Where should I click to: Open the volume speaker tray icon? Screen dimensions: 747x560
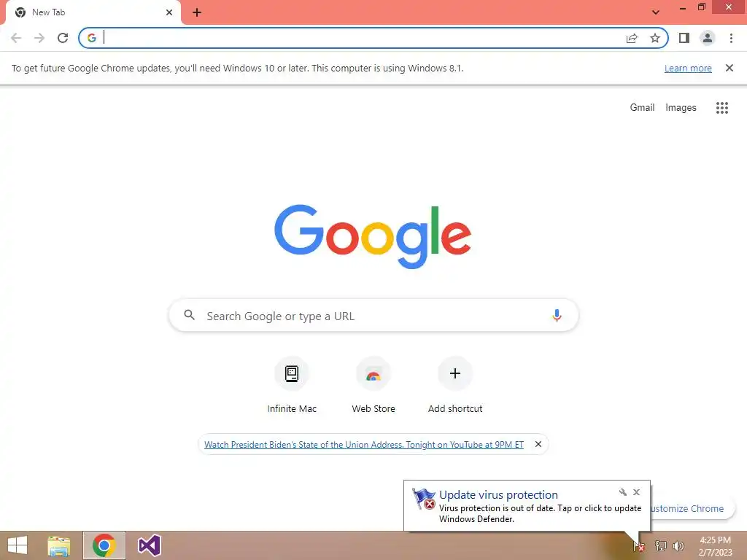pyautogui.click(x=678, y=546)
